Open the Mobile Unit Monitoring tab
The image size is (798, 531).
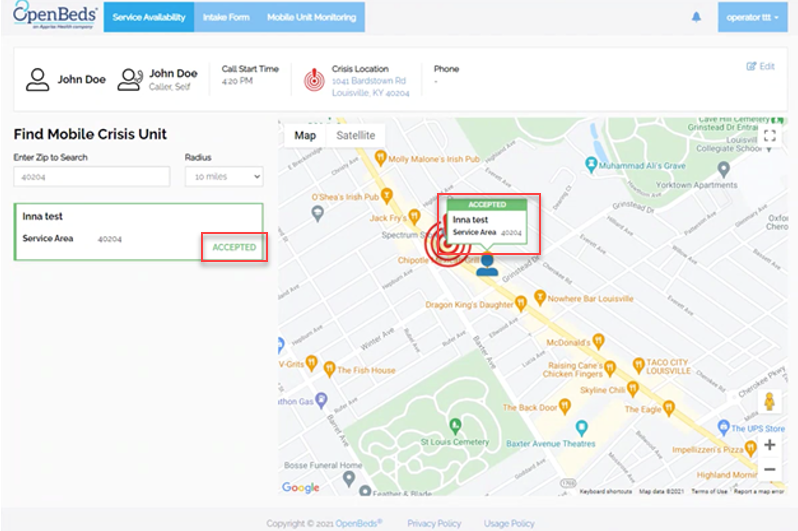click(x=310, y=17)
